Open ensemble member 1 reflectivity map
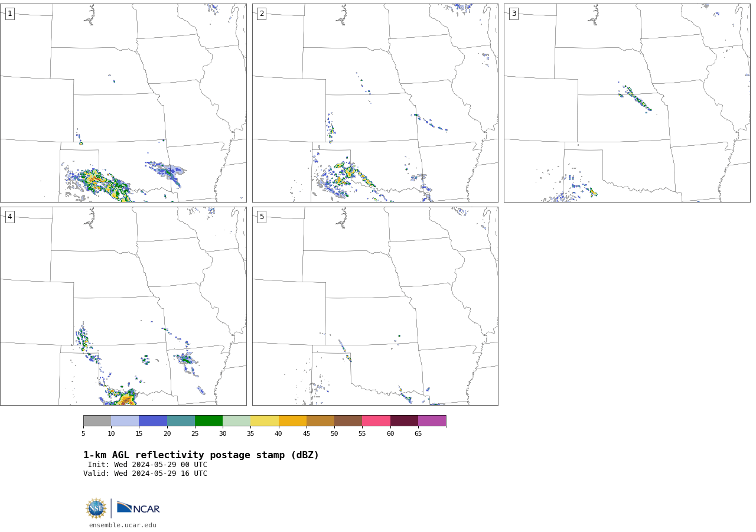Viewport: 756px width, 532px height. 123,103
